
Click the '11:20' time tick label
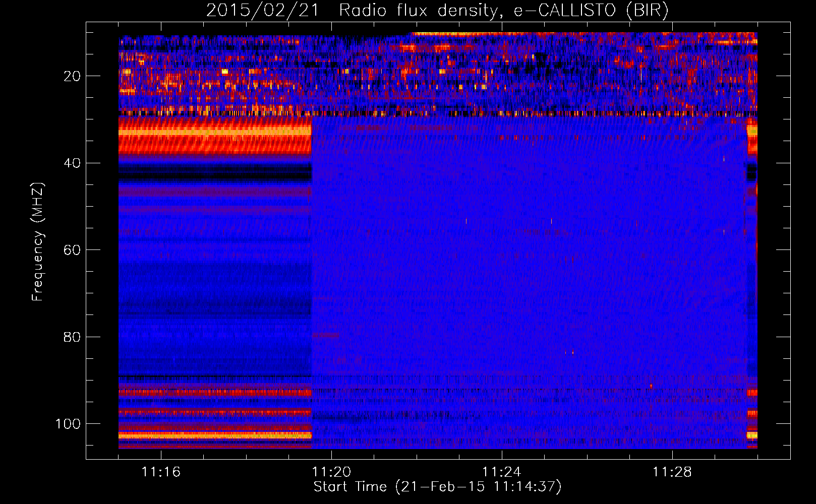click(331, 472)
